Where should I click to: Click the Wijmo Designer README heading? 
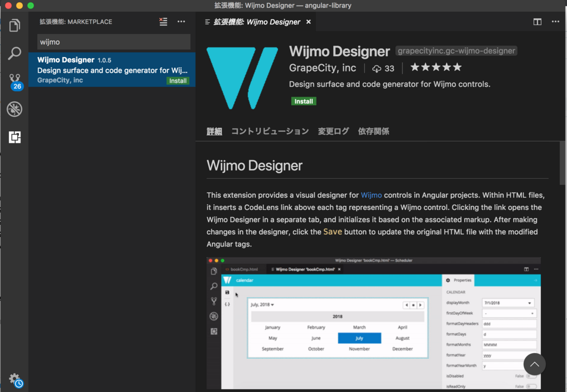[x=255, y=166]
